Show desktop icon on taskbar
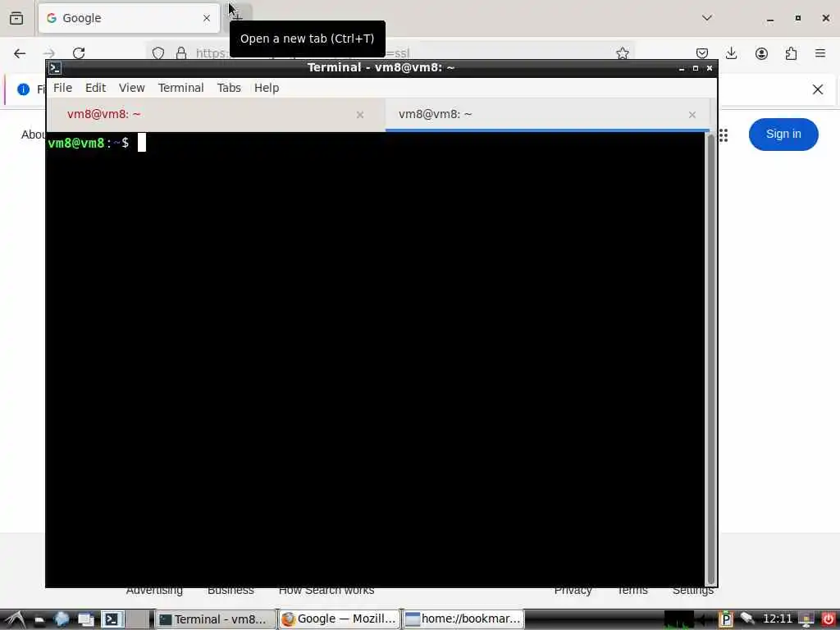 click(85, 619)
